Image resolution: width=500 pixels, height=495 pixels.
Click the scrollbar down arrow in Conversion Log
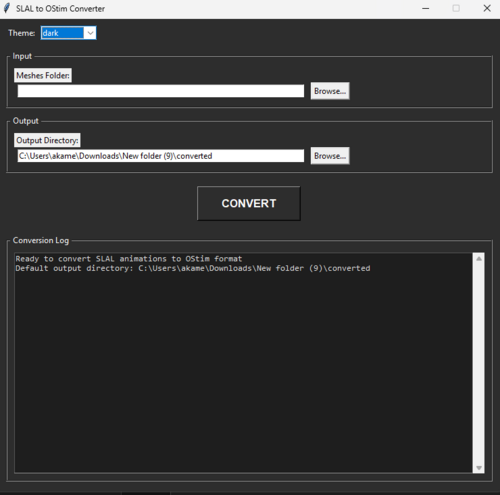click(x=479, y=468)
